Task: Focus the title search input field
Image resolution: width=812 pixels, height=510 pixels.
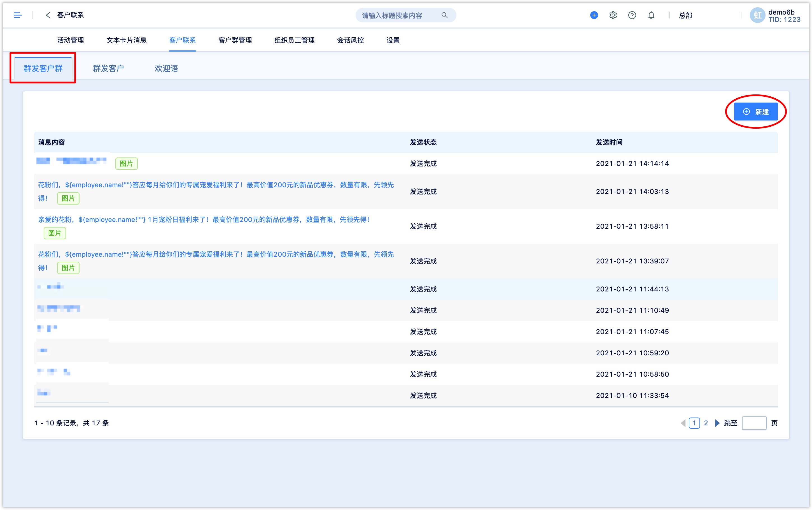Action: (x=406, y=15)
